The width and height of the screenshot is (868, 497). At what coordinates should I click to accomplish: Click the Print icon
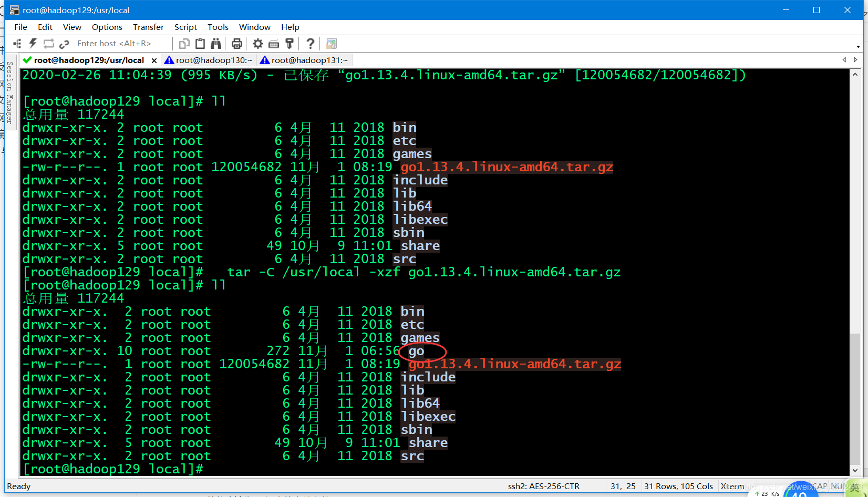click(237, 44)
